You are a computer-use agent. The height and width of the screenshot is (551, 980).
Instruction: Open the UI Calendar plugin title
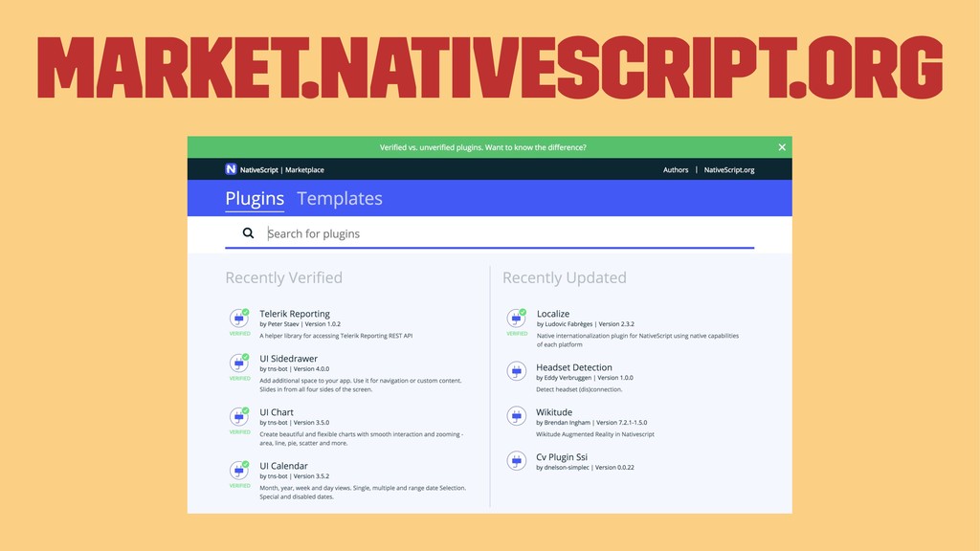[283, 466]
